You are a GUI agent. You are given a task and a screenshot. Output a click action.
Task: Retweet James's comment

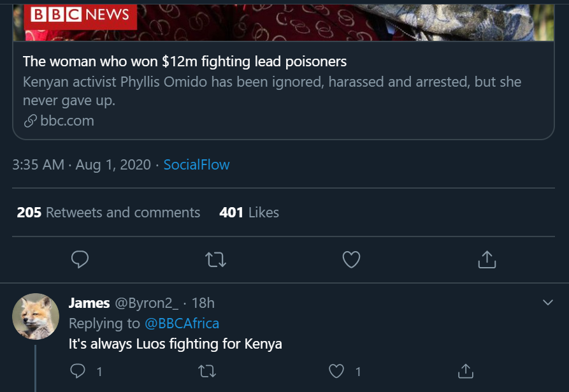tap(206, 371)
